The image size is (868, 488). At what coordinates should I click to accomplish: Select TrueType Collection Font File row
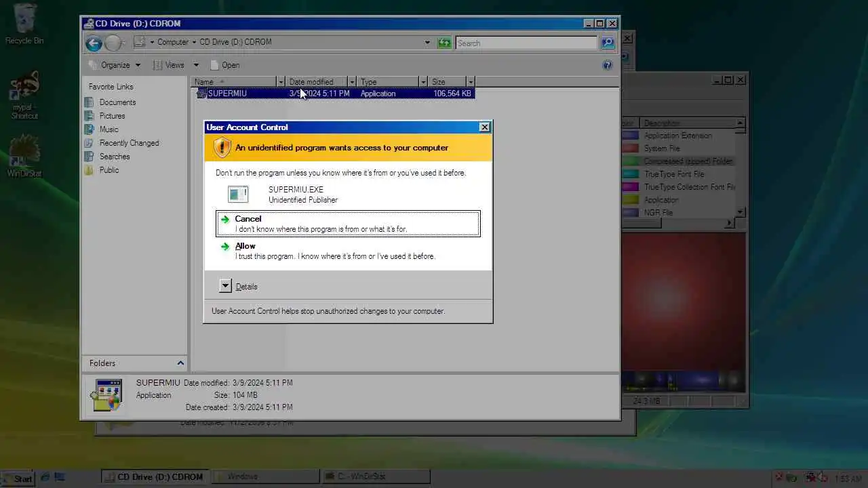click(678, 187)
